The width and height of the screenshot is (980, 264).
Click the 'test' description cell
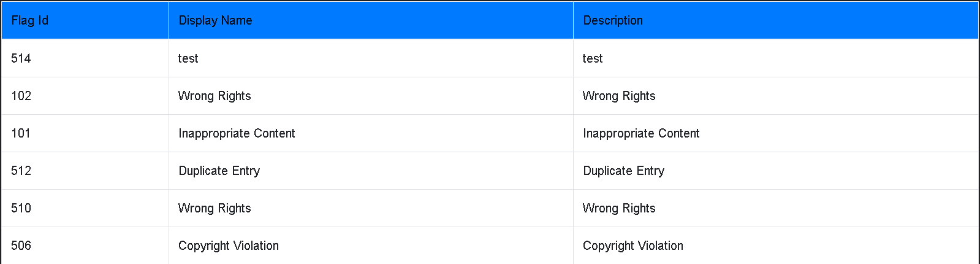tap(775, 58)
